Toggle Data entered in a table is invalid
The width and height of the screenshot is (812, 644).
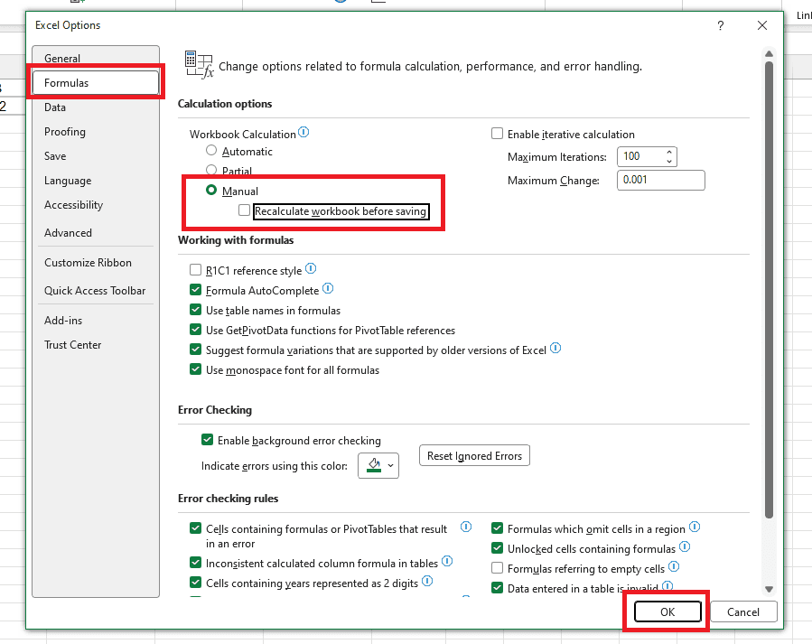coord(497,588)
